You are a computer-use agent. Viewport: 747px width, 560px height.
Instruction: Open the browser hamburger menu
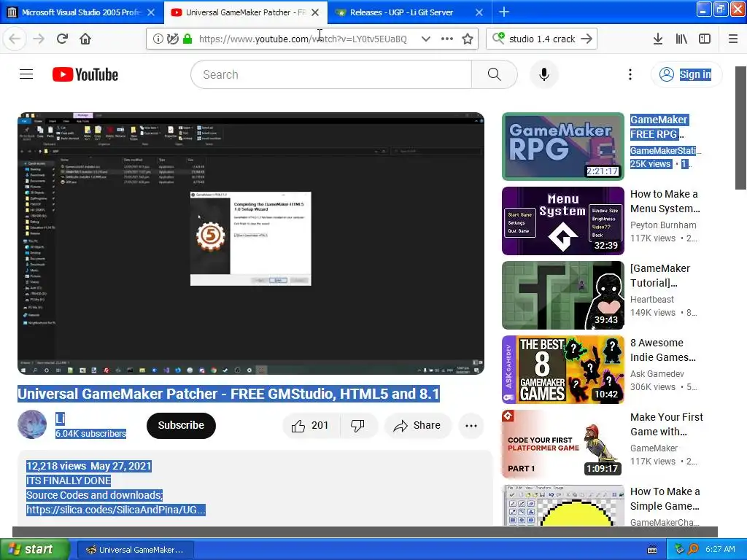tap(733, 39)
